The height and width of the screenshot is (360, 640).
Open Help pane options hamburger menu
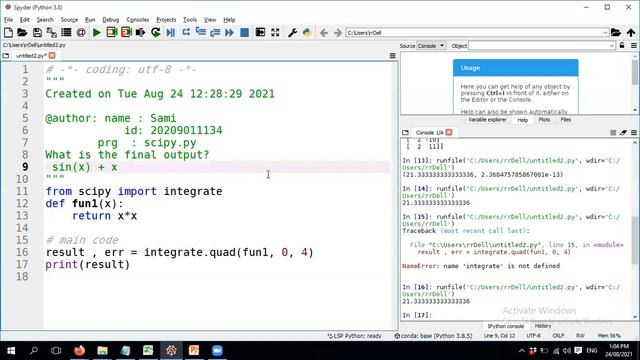633,46
